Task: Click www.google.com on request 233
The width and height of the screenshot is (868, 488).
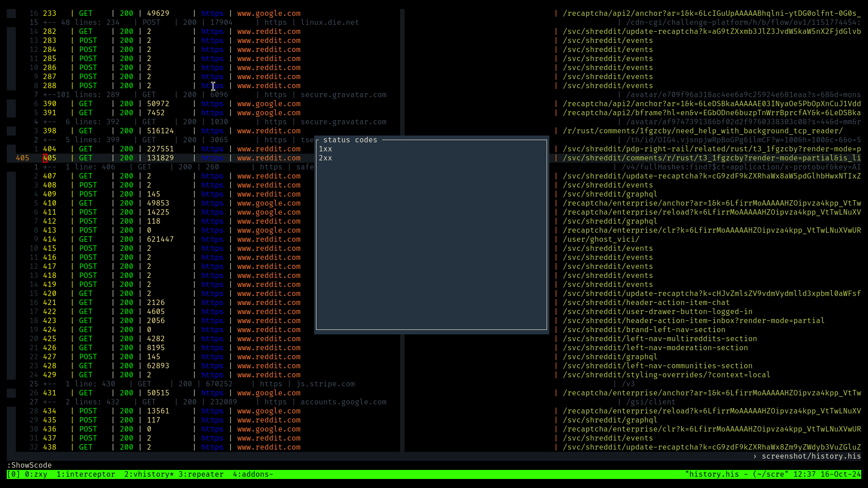Action: [x=269, y=13]
